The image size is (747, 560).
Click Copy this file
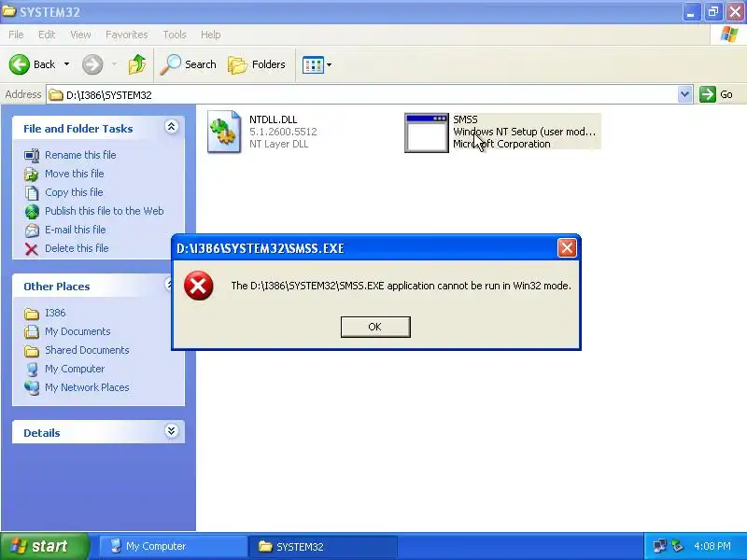(74, 192)
